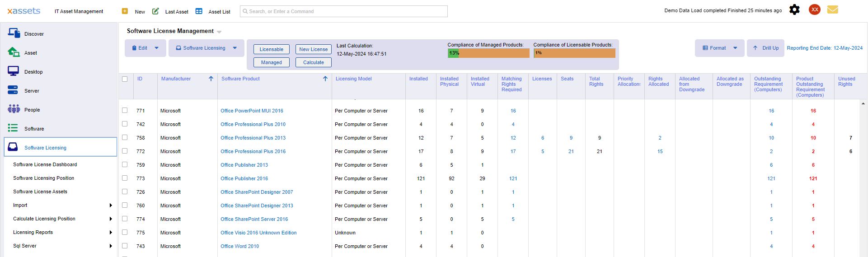Image resolution: width=868 pixels, height=257 pixels.
Task: Click the Drill Up arrow icon
Action: (755, 48)
